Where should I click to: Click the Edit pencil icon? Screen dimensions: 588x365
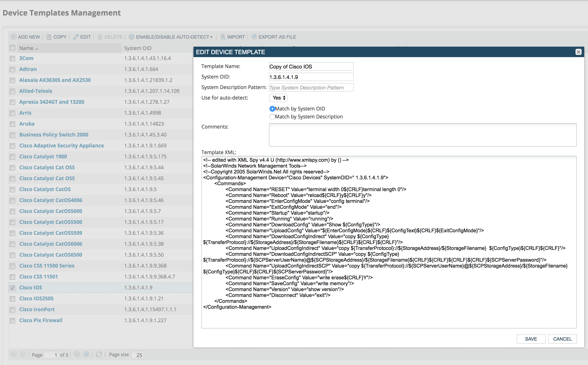click(x=76, y=37)
